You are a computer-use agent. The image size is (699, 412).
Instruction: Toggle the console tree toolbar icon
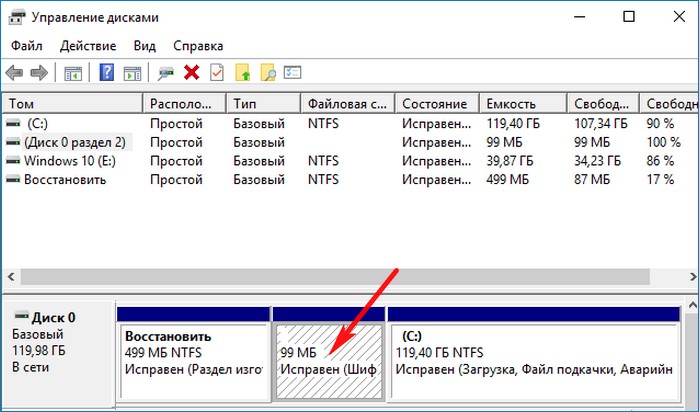click(x=73, y=73)
